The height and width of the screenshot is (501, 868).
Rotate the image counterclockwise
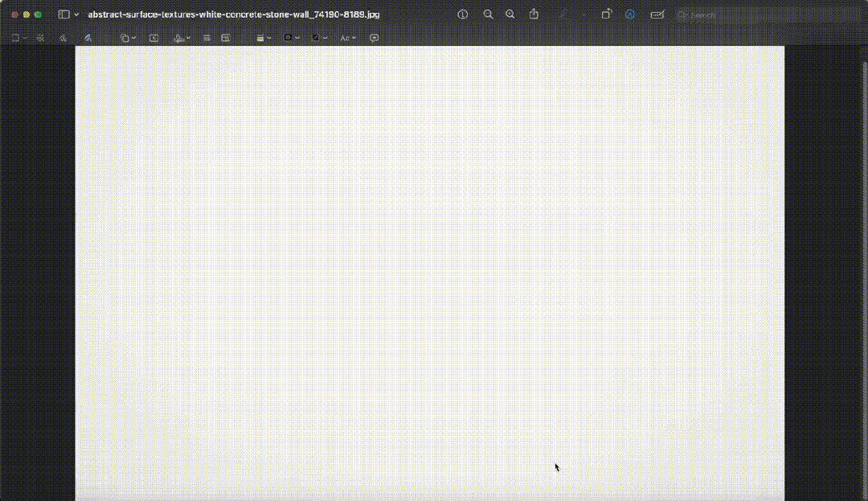point(606,14)
